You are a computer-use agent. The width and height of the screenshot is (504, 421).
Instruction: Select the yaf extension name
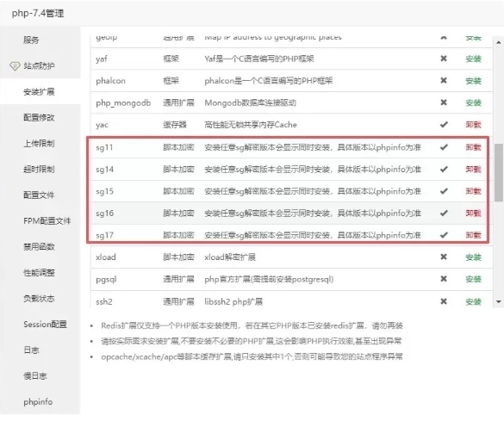click(102, 59)
